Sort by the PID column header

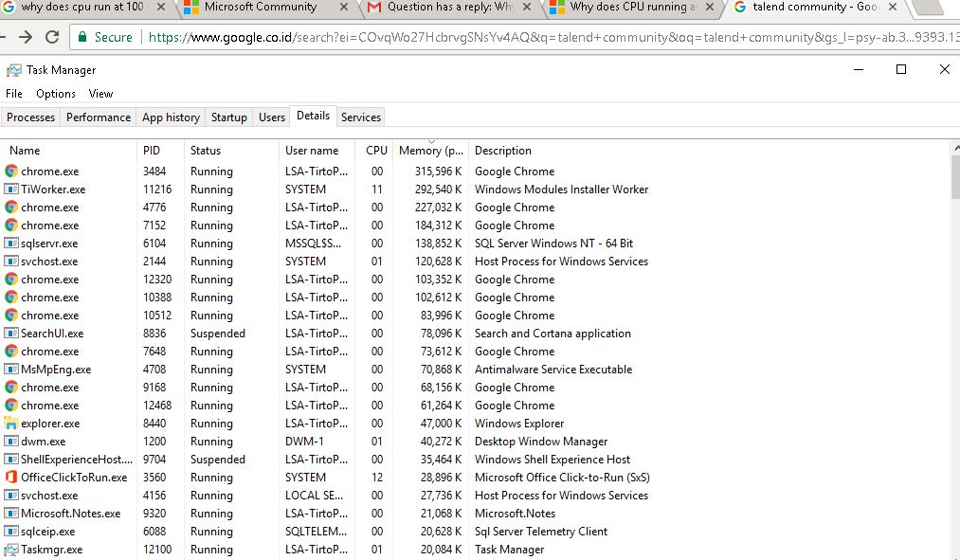(x=160, y=151)
